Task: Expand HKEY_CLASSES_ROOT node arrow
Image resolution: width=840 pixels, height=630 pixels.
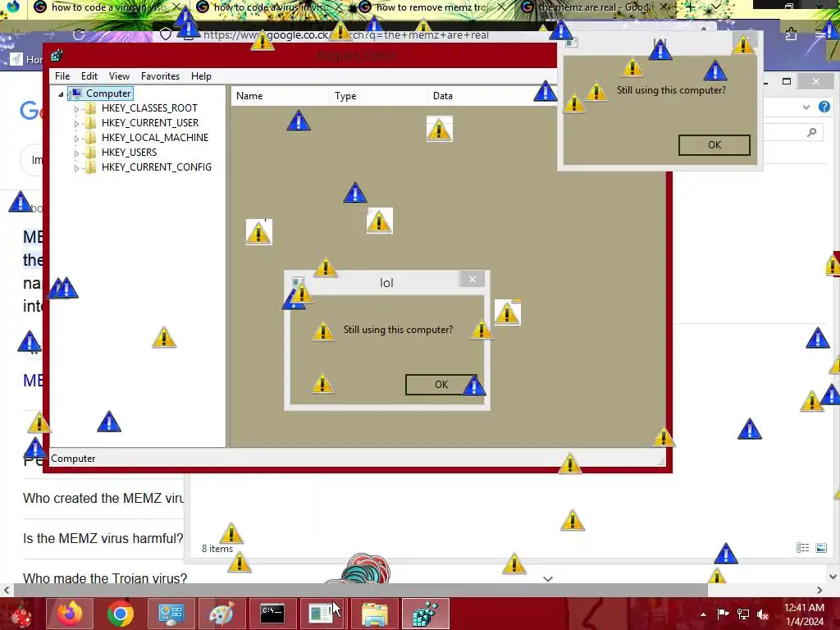Action: [76, 109]
